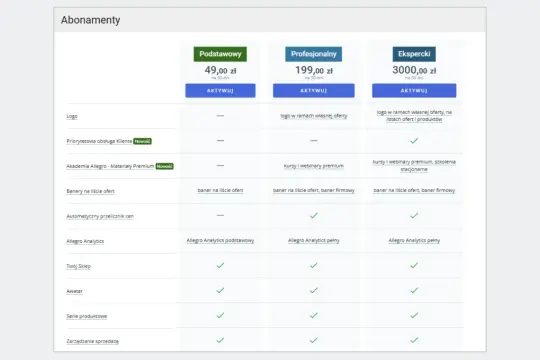Click Ekspercki 'baner na liście ofert, baner firmowy'
Viewport: 540px width, 360px height.
(414, 190)
